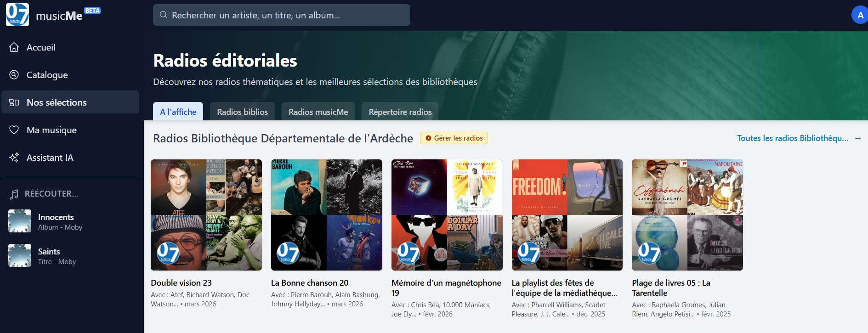Click the BETA badge beside musicMe
The width and height of the screenshot is (868, 333).
pos(92,11)
